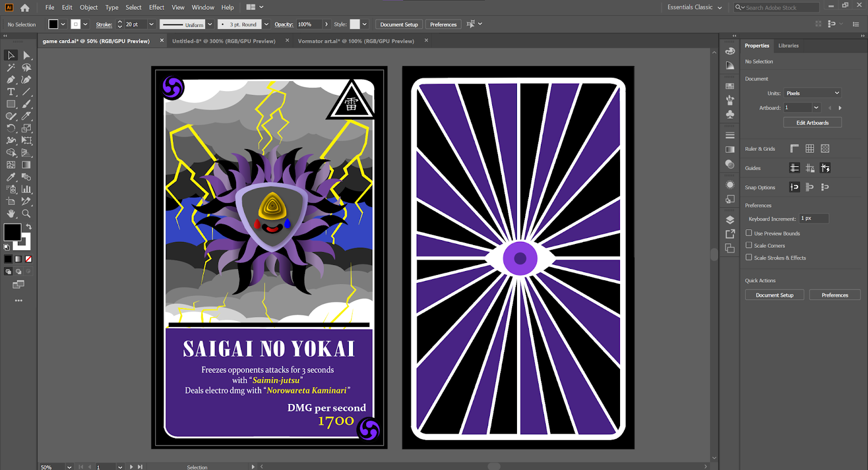
Task: Open the File menu
Action: (50, 8)
